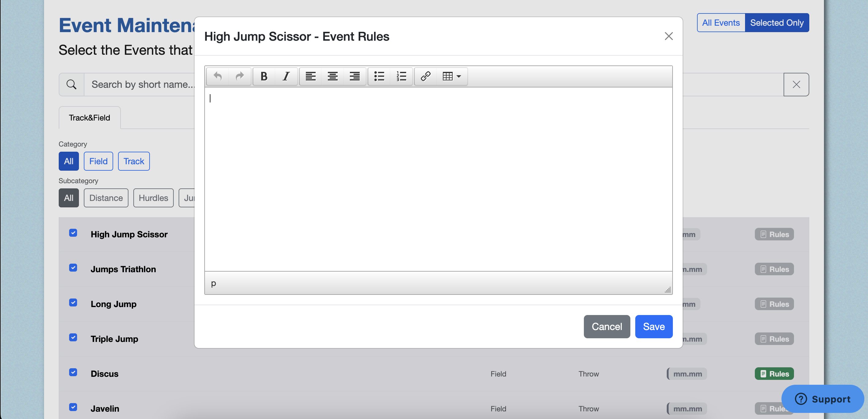Uncheck the Javelin checkbox
Viewport: 868px width, 419px height.
(73, 407)
